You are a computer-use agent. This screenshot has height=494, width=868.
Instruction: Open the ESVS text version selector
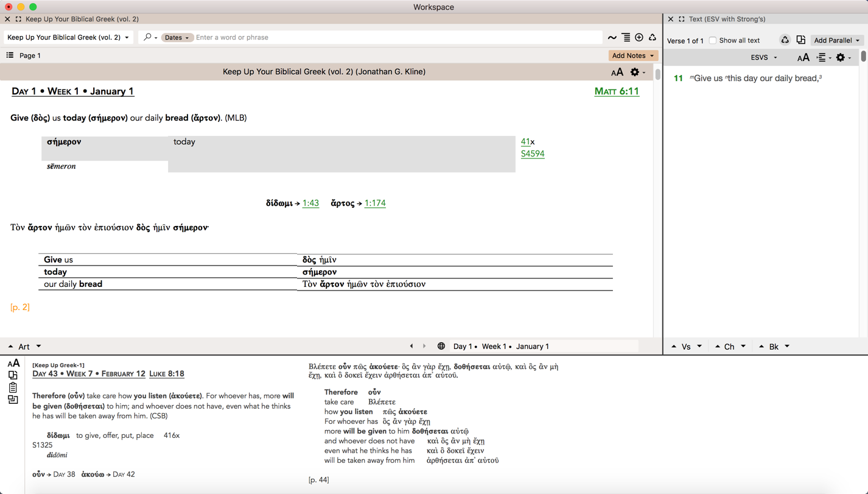point(763,57)
